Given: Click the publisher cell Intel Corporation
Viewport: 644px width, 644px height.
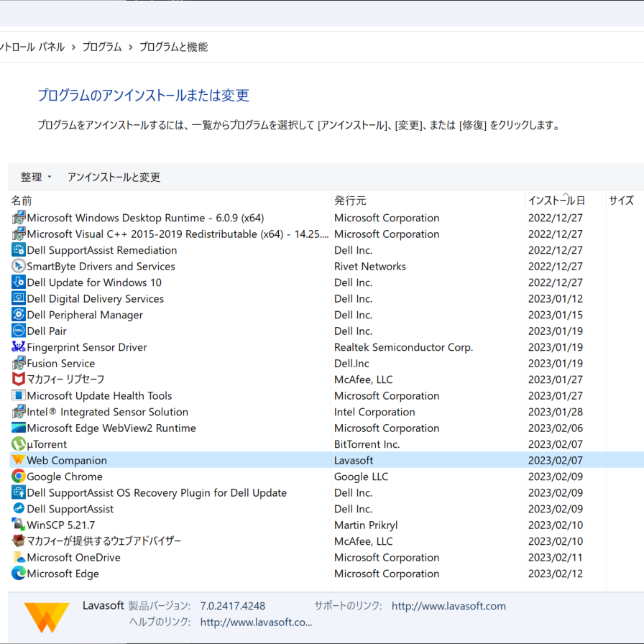Looking at the screenshot, I should 374,412.
